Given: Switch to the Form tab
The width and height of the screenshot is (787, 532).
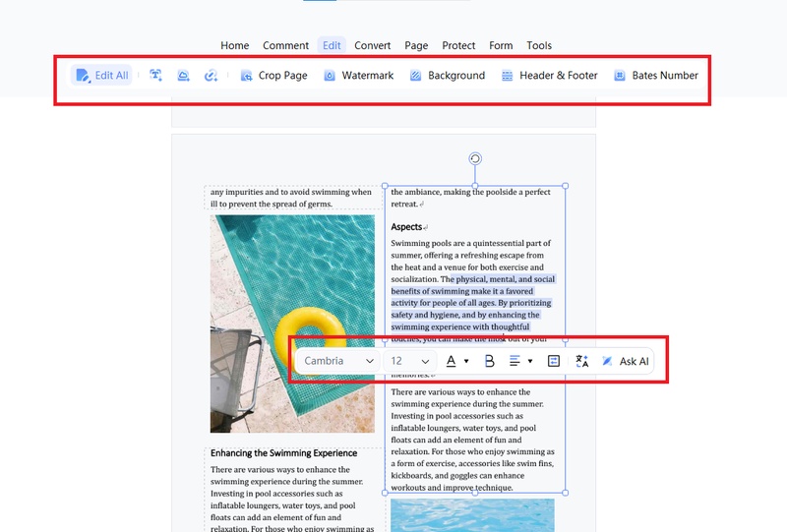Looking at the screenshot, I should [x=501, y=45].
